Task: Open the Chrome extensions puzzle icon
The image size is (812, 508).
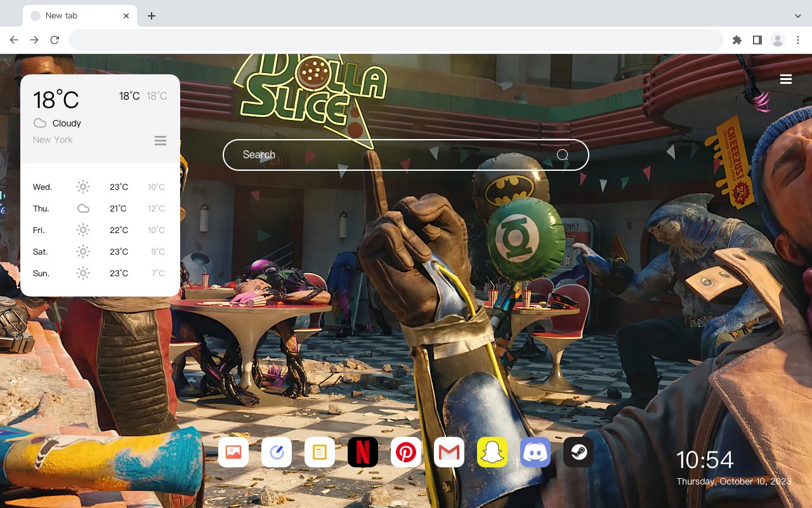Action: coord(737,40)
